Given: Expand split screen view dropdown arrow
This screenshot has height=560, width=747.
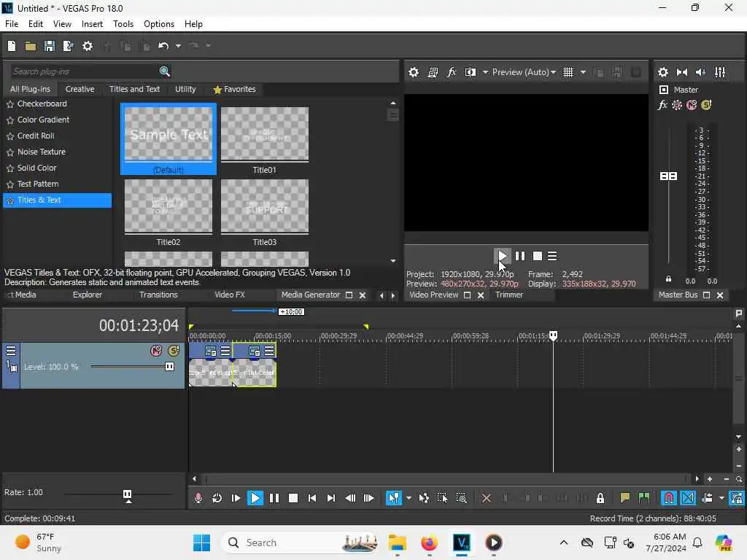Looking at the screenshot, I should coord(485,72).
